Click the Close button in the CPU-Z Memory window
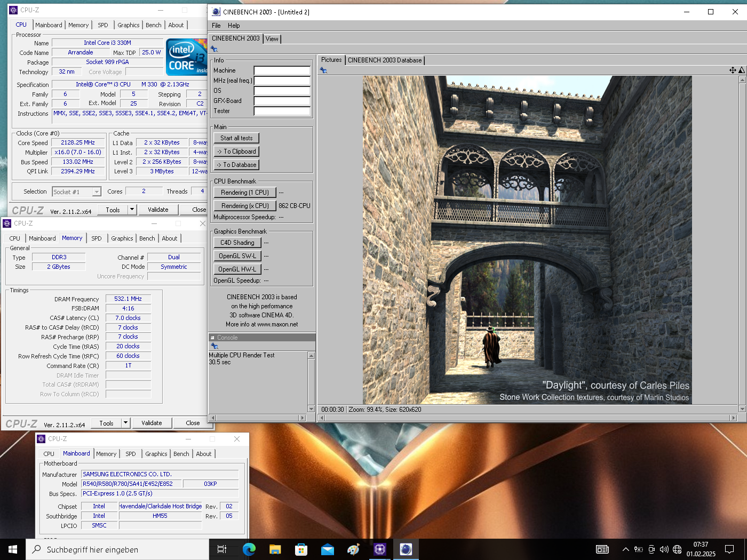The width and height of the screenshot is (747, 560). point(193,423)
